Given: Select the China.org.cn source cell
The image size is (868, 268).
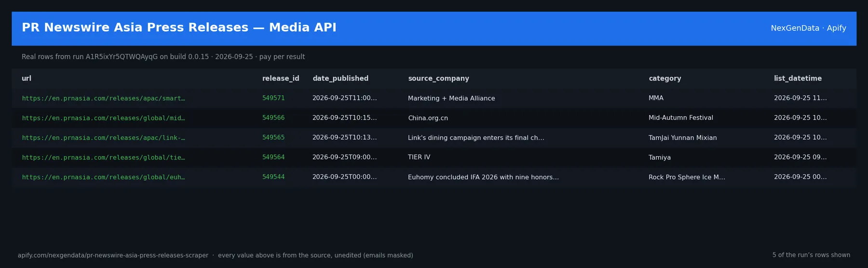Looking at the screenshot, I should point(428,118).
